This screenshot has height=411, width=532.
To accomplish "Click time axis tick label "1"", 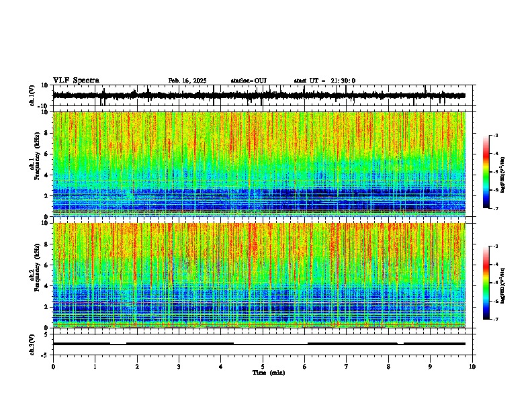I will [95, 367].
